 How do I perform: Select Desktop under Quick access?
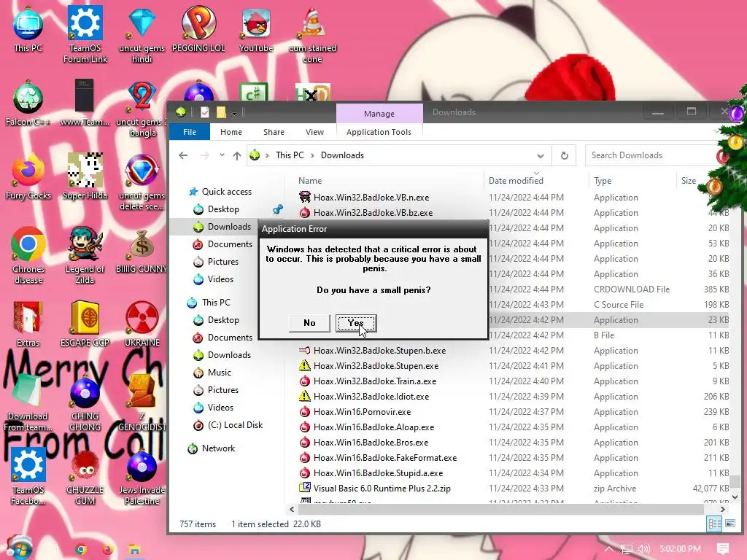223,209
